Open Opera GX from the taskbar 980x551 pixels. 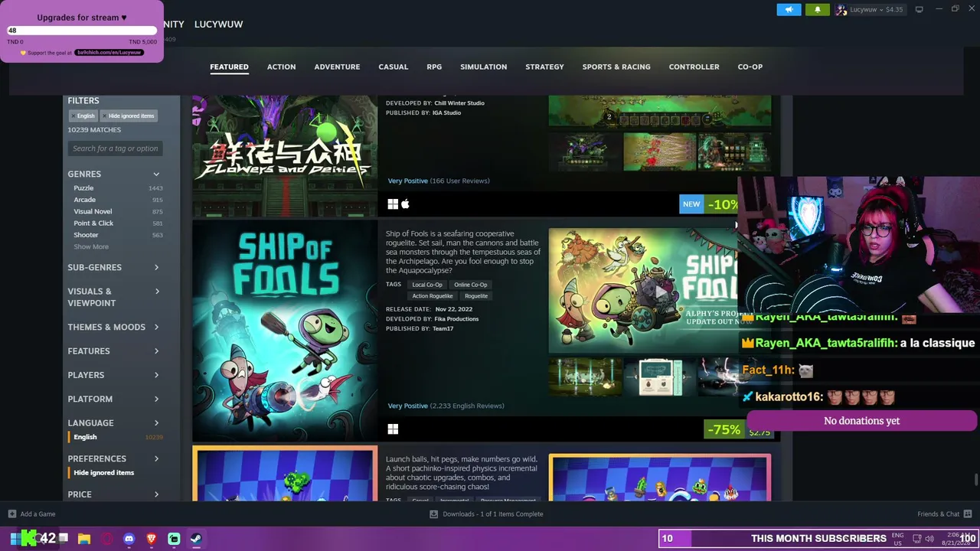(x=107, y=539)
